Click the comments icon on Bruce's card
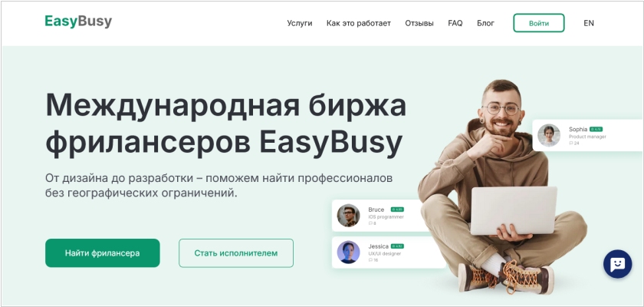 coord(370,223)
